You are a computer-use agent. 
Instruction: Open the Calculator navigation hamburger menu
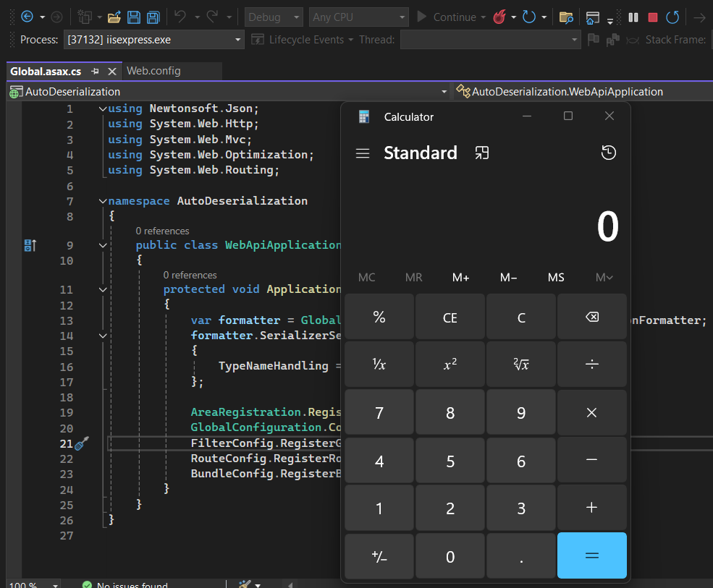(363, 153)
